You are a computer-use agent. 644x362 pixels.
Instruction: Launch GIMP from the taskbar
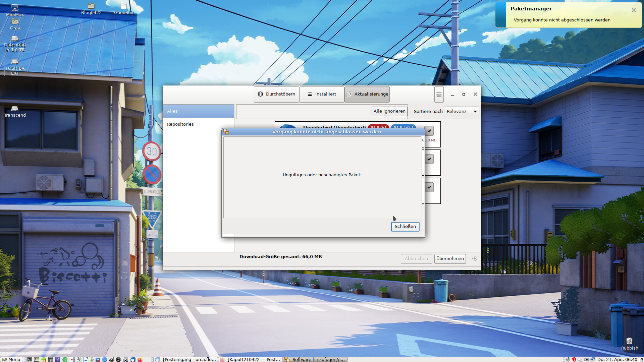coord(111,359)
